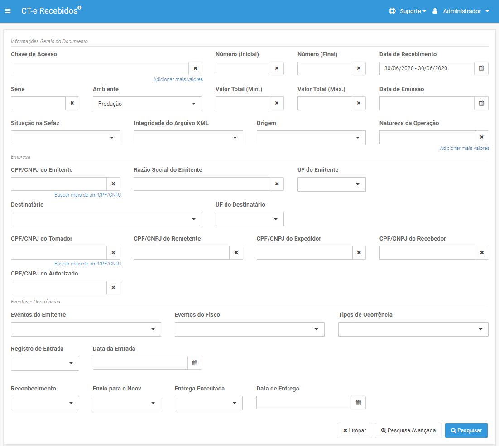This screenshot has width=499, height=448.
Task: Focus the Número (Final) input
Action: coord(325,68)
